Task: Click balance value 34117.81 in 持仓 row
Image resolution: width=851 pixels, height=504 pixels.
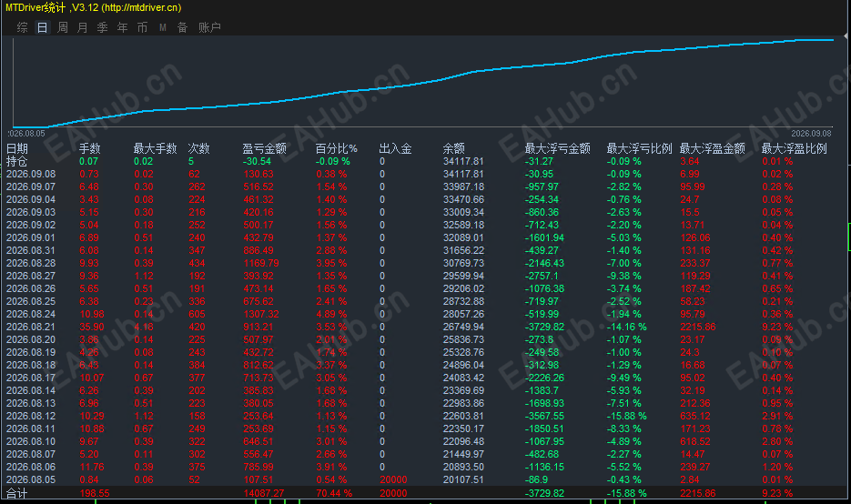Action: click(x=463, y=161)
